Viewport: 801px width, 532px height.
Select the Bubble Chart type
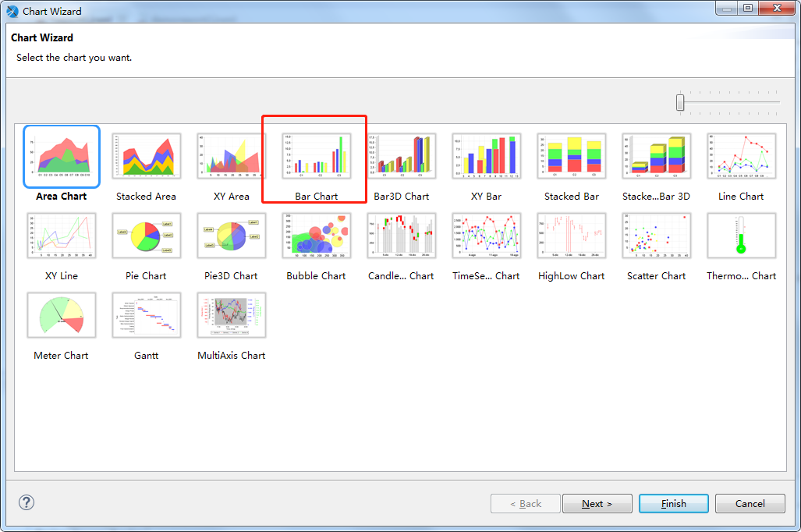316,236
